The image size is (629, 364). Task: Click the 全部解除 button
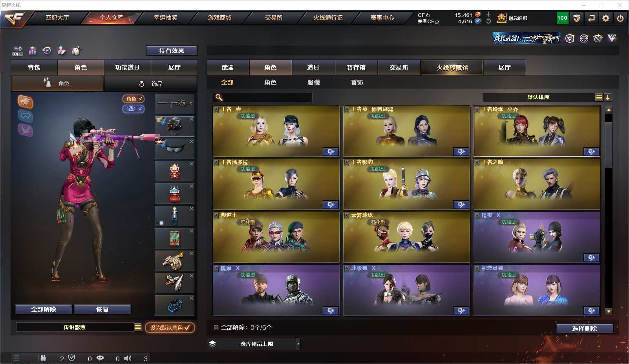44,309
